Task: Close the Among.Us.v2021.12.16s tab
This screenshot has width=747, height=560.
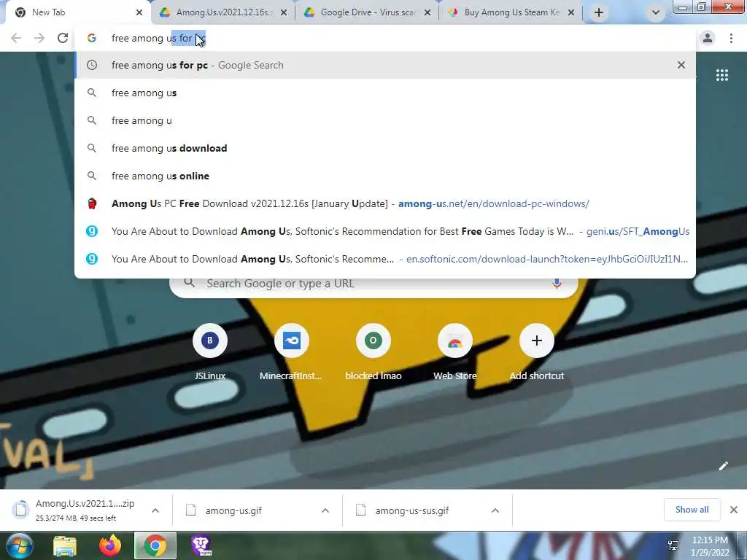Action: tap(284, 12)
